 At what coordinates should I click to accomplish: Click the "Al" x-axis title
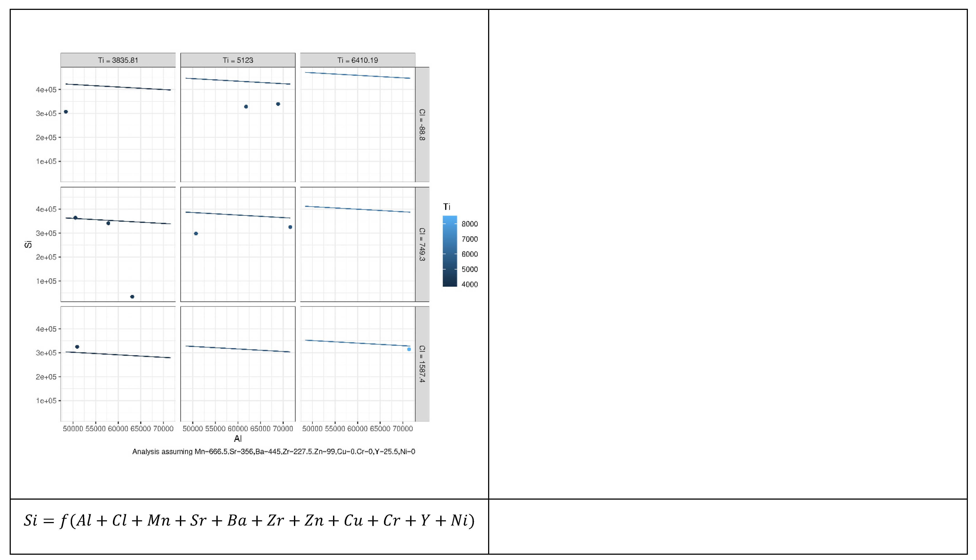pos(238,438)
